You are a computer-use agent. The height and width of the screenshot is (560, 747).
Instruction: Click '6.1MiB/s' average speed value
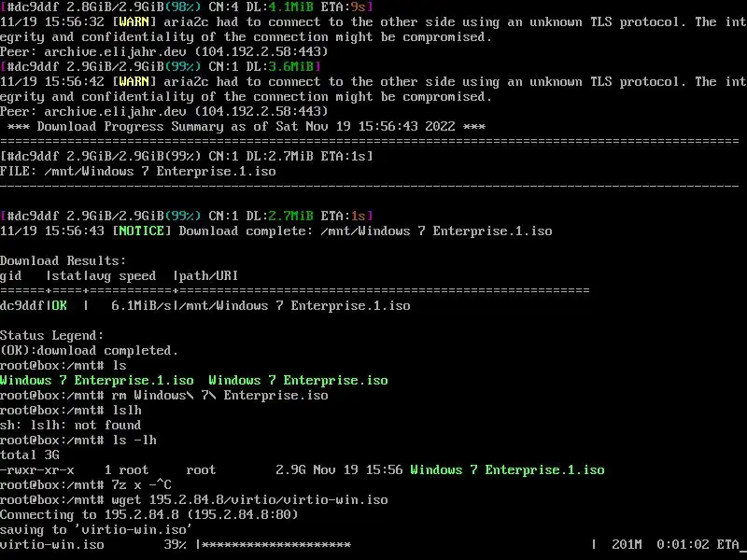pyautogui.click(x=142, y=306)
